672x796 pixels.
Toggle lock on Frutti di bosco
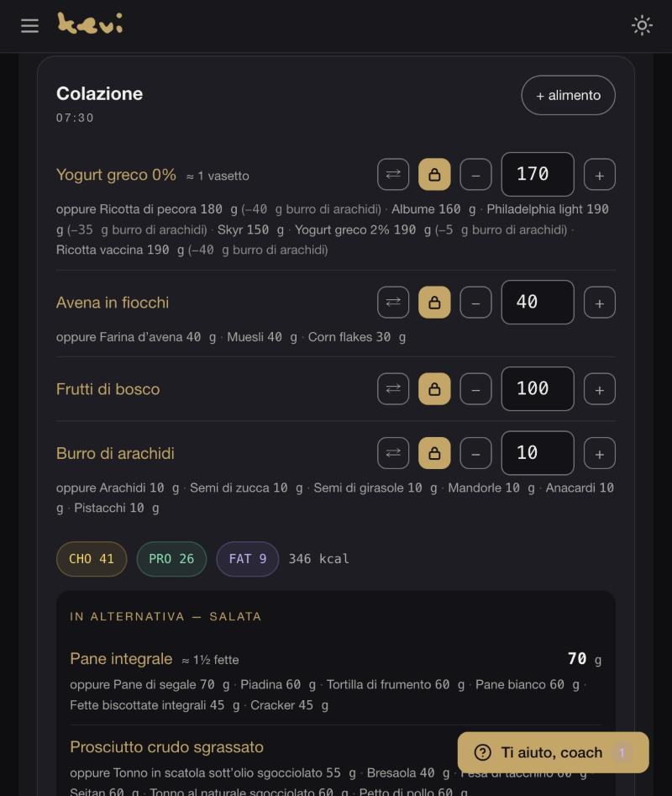pyautogui.click(x=434, y=389)
